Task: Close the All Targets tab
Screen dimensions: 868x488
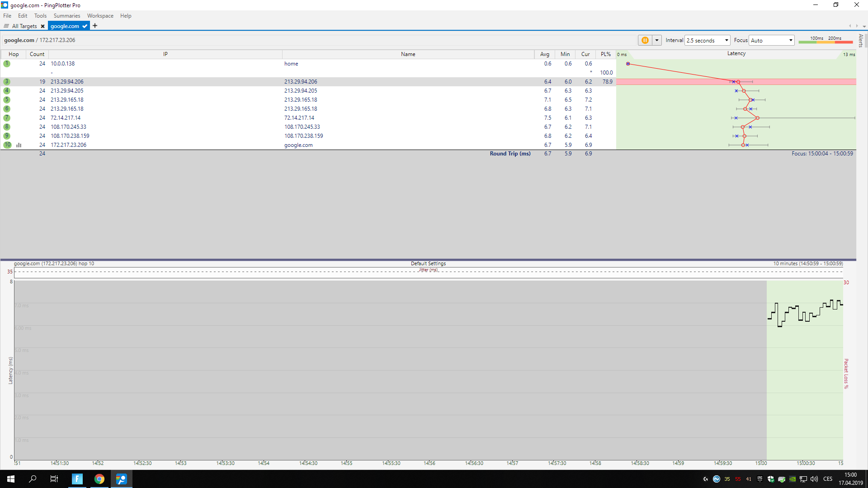Action: (x=42, y=26)
